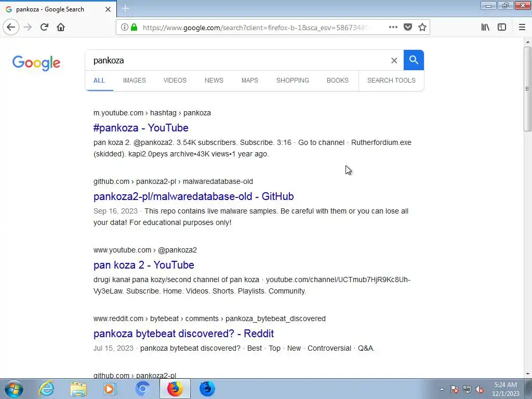Open the Library bookshelf icon
Screen dimensions: 532x399
click(485, 27)
